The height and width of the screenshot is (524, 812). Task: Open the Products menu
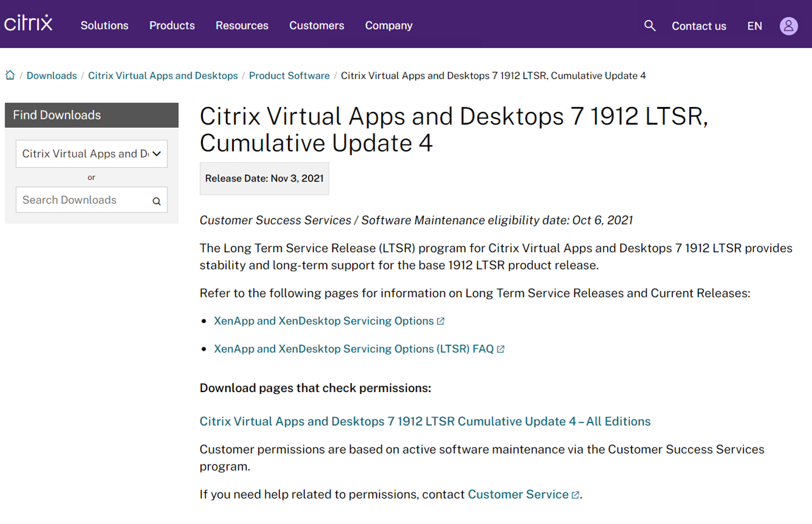coord(172,26)
